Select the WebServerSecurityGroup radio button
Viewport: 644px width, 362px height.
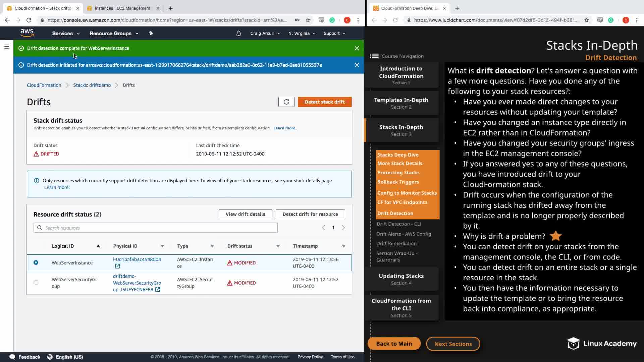36,283
